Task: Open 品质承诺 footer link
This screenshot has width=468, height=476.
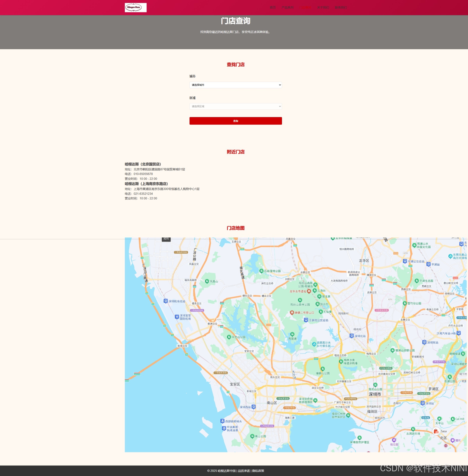Action: pos(244,471)
